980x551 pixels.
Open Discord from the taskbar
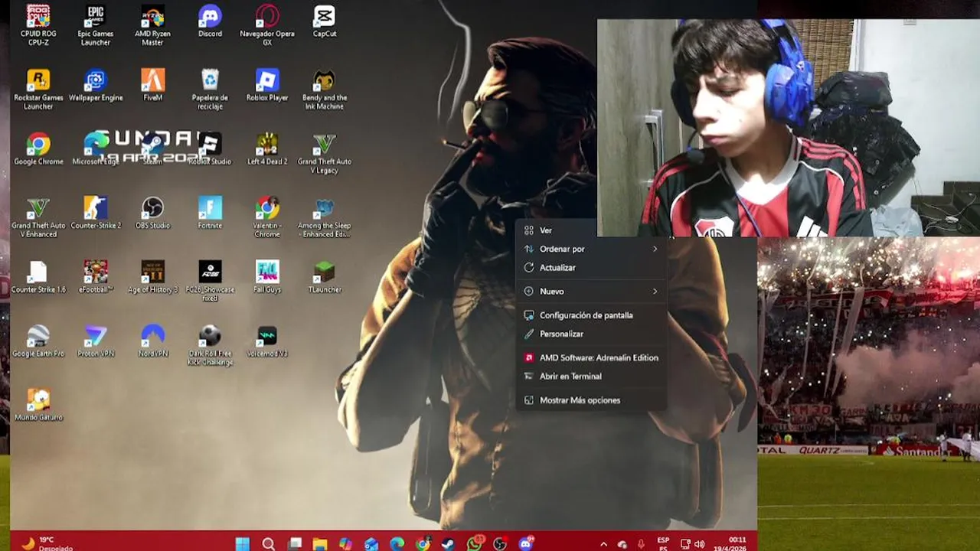[x=525, y=544]
